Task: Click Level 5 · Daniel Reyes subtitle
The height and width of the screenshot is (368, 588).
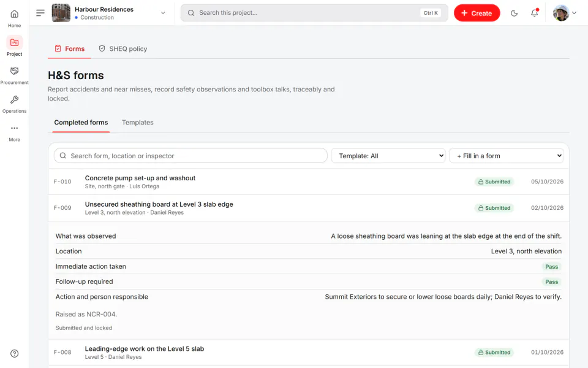Action: tap(113, 357)
